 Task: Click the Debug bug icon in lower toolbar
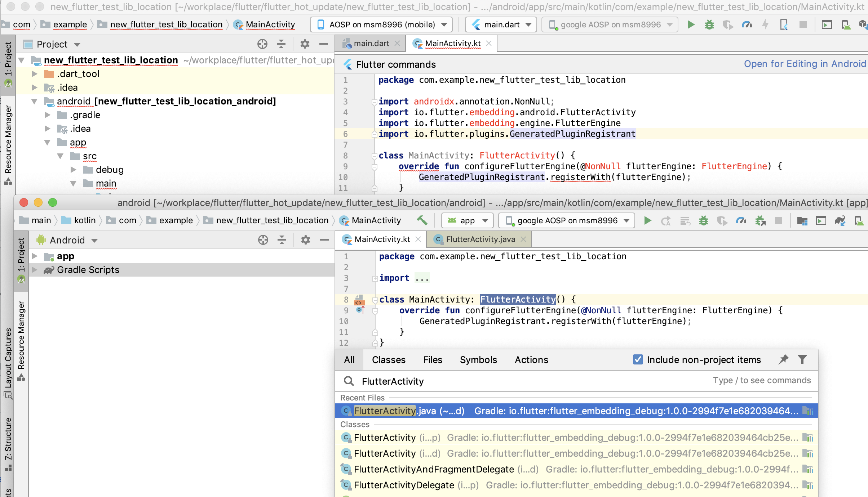coord(703,220)
